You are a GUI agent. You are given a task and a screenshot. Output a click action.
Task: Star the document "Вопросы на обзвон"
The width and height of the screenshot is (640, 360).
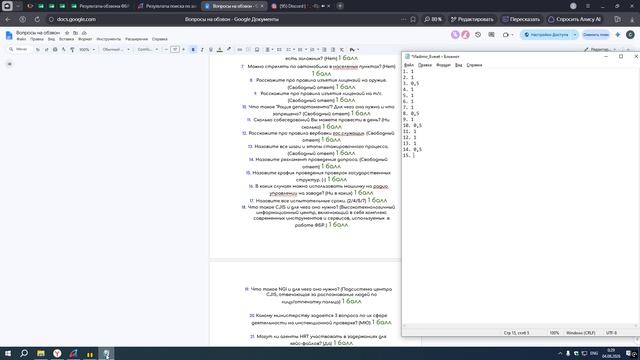(x=67, y=33)
